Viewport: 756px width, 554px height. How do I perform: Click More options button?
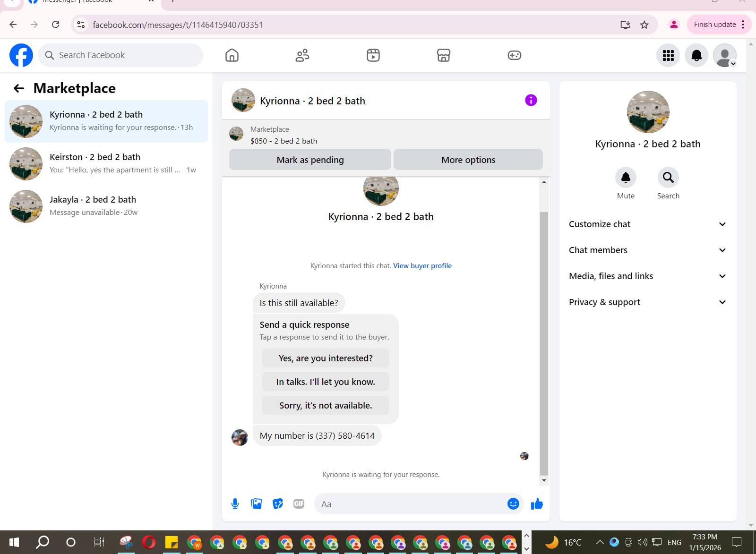tap(468, 160)
